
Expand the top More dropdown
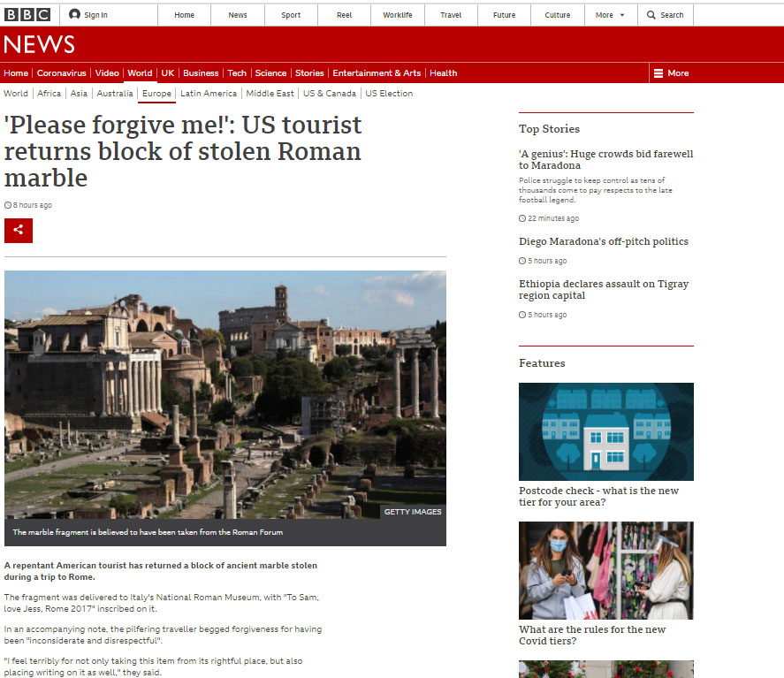610,15
